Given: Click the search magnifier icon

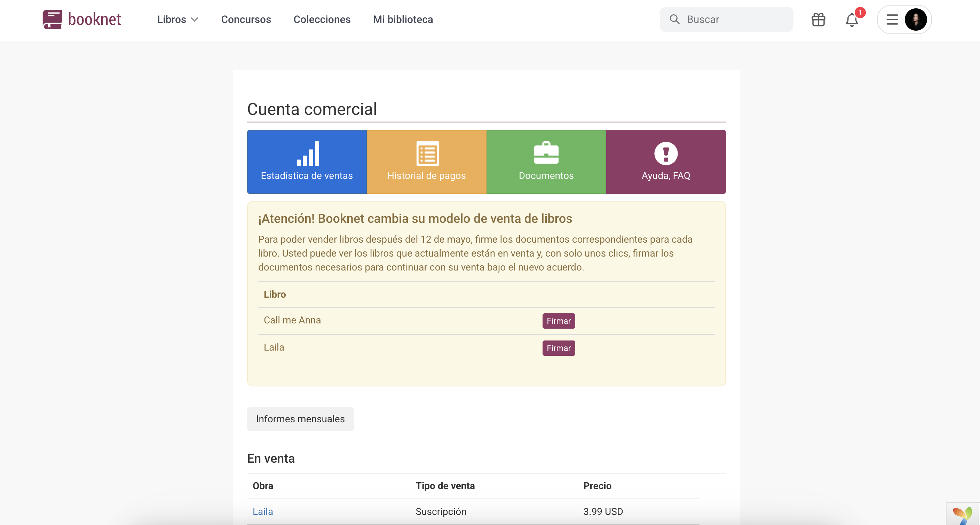Looking at the screenshot, I should [674, 19].
